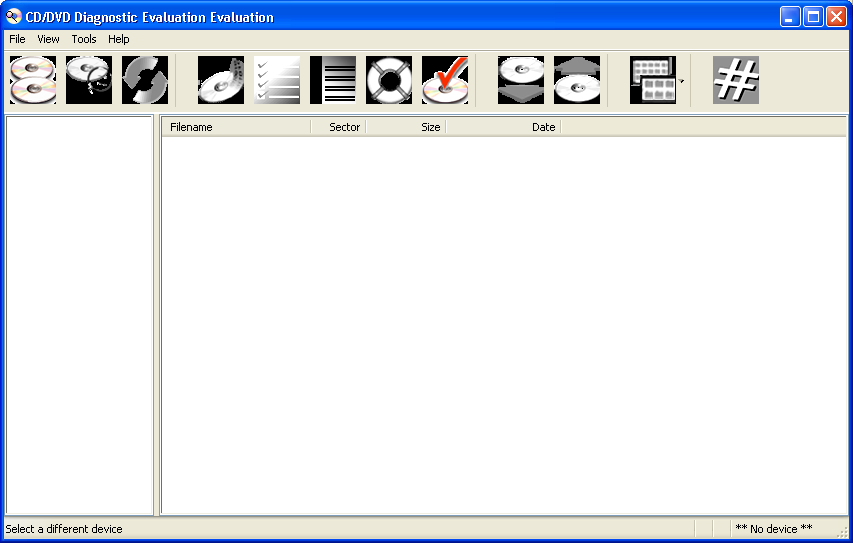Sort by the Date column header
This screenshot has height=543, width=853.
click(x=503, y=127)
